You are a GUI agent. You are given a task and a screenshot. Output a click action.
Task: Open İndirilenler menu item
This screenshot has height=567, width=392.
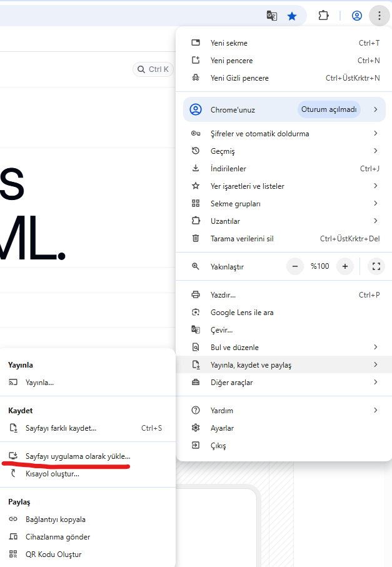click(284, 168)
